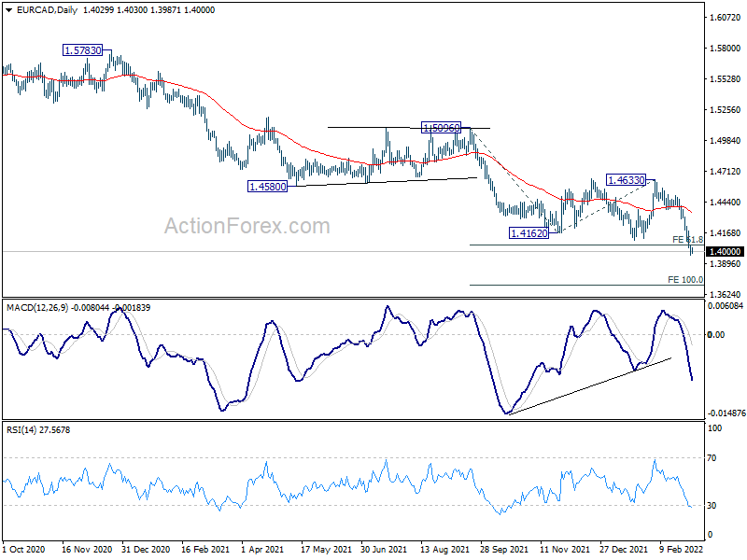Click the 16 Nov 2020 date label

tap(87, 549)
